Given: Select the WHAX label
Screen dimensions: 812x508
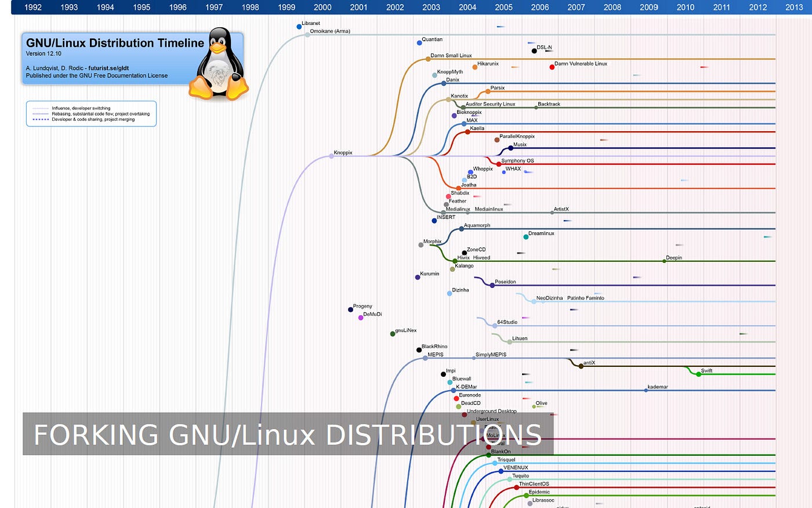Looking at the screenshot, I should [x=513, y=169].
